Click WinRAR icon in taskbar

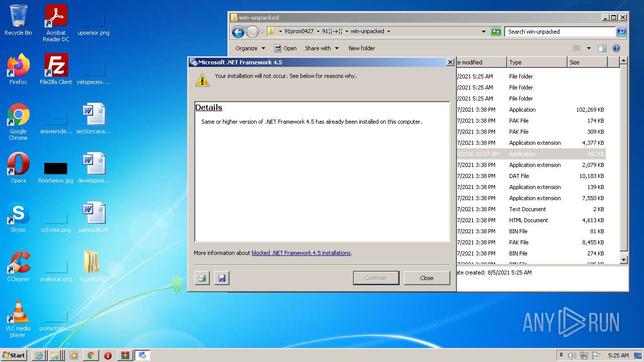(125, 355)
